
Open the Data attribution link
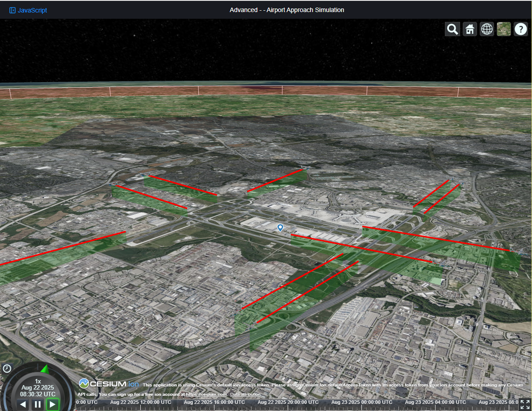(x=245, y=394)
